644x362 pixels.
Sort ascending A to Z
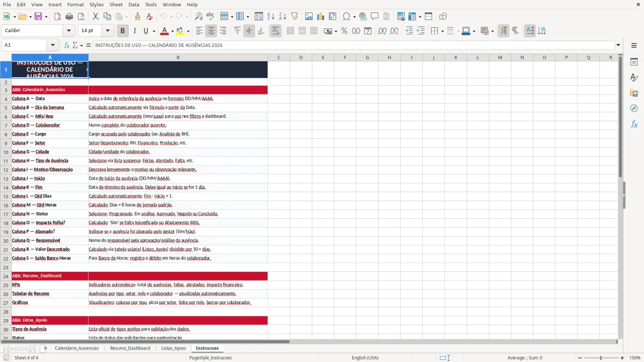270,17
